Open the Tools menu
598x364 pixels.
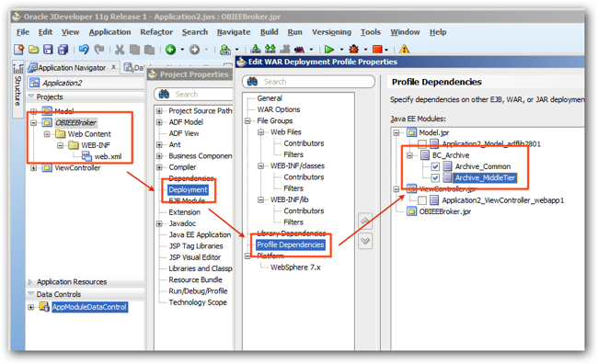(371, 32)
